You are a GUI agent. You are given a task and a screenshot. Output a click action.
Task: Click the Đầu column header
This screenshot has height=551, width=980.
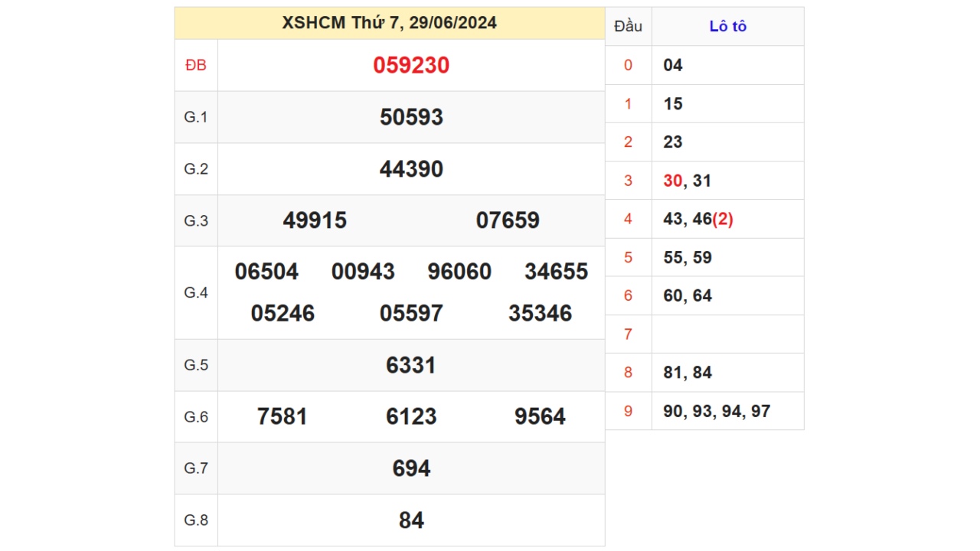tap(628, 26)
